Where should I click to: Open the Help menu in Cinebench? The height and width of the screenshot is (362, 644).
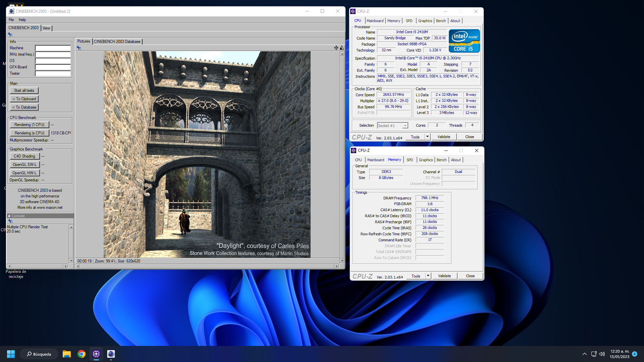[22, 20]
